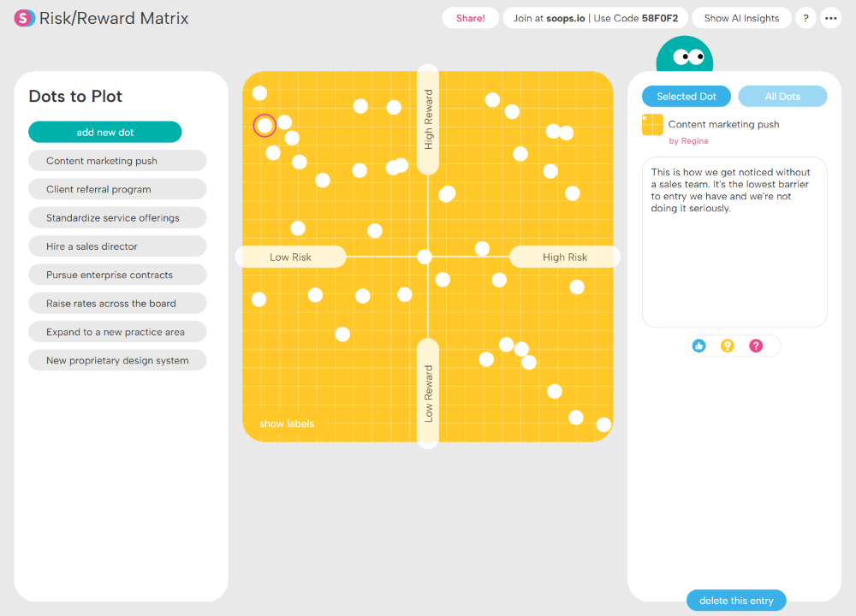
Task: React with the pink question mark icon
Action: tap(755, 346)
